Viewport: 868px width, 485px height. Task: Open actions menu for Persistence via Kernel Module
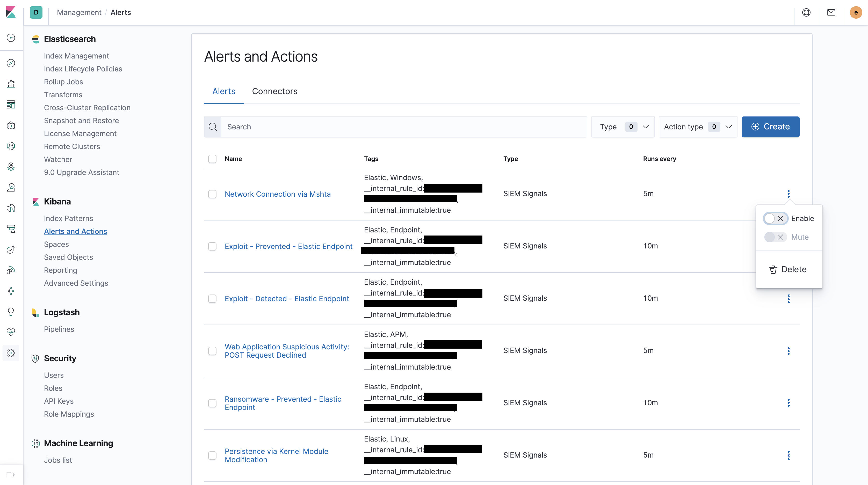click(789, 455)
